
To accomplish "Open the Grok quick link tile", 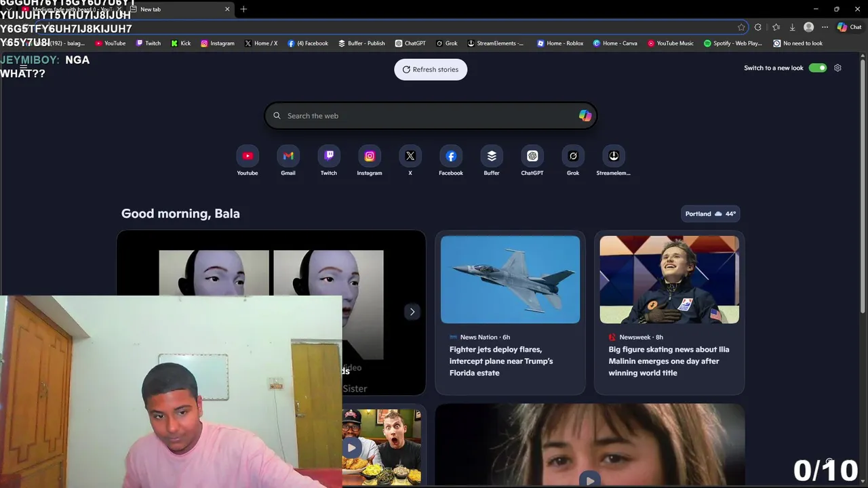I will coord(573,161).
